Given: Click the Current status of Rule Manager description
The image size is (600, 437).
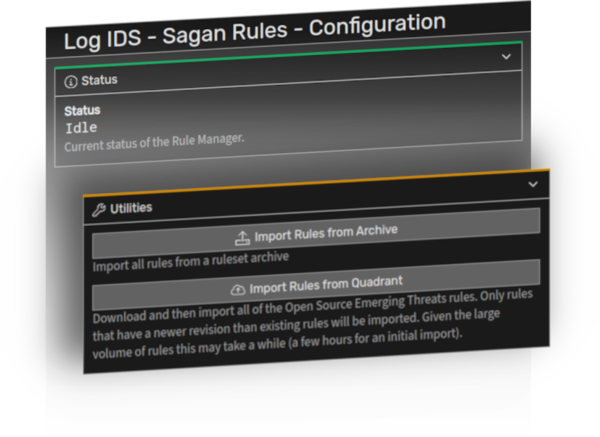Looking at the screenshot, I should pos(154,145).
